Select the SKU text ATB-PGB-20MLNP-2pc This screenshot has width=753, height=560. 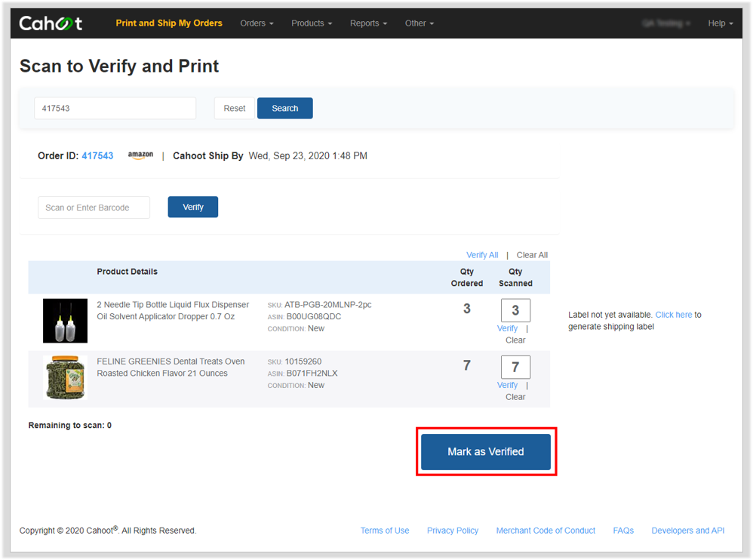(x=328, y=304)
